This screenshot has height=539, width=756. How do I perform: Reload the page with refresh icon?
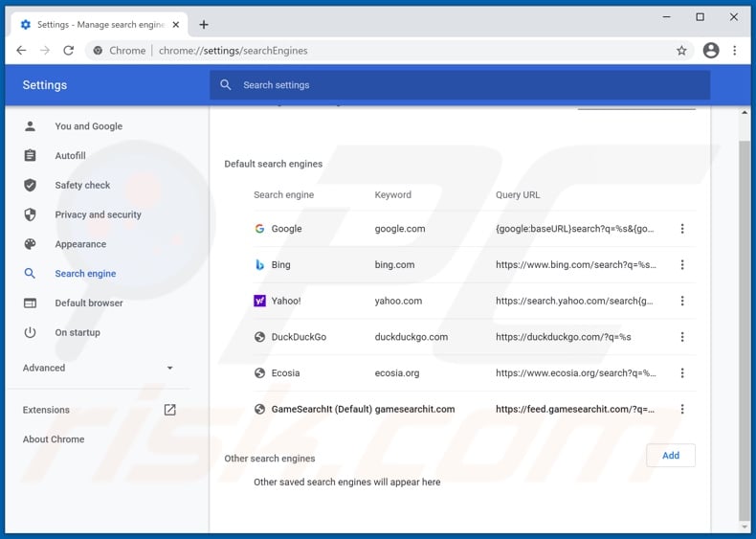point(68,51)
